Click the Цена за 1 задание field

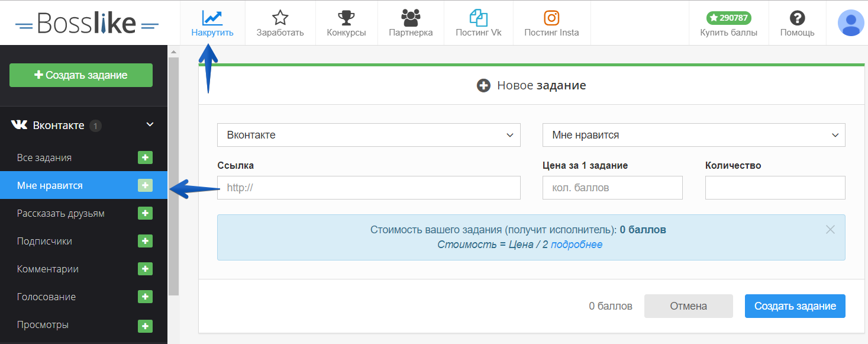pos(612,188)
